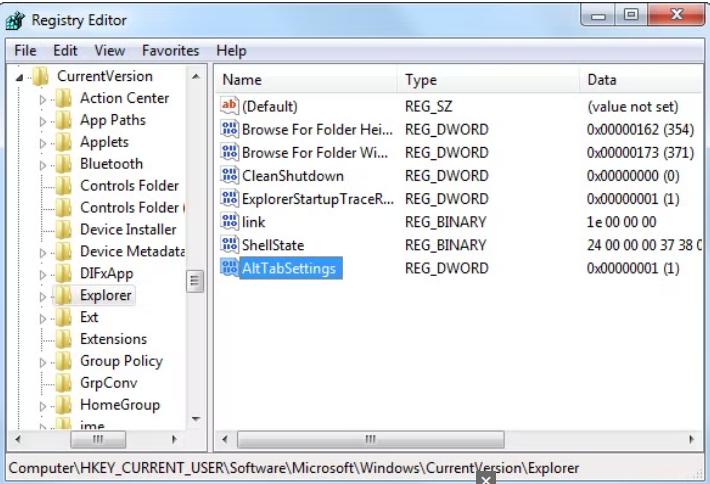This screenshot has height=484, width=710.
Task: Click the Data column header
Action: pos(641,80)
